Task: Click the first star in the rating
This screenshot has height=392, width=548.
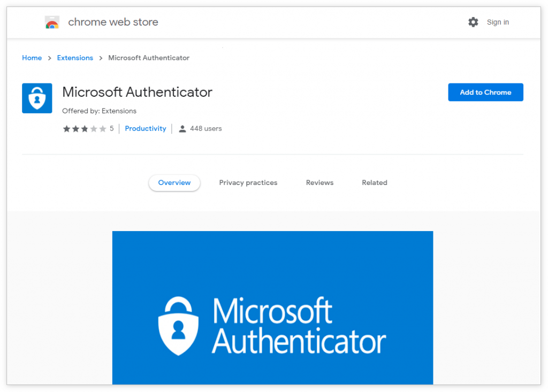Action: pos(66,129)
